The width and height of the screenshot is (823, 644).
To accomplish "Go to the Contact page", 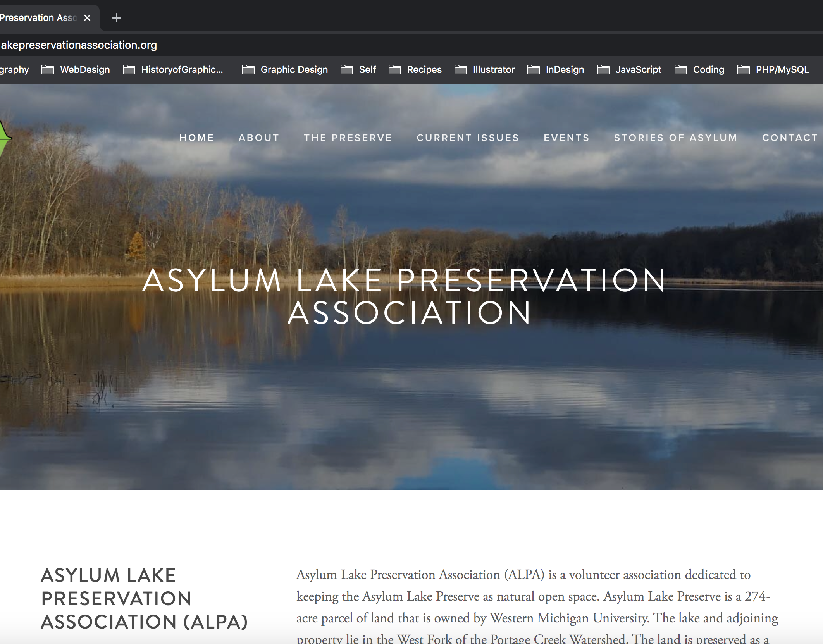I will [790, 138].
